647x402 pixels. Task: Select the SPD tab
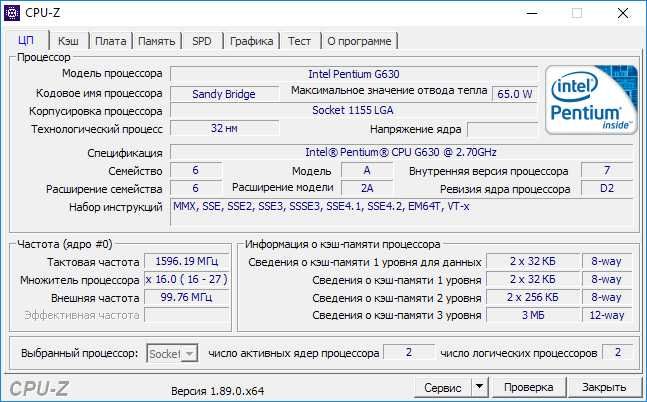point(202,41)
